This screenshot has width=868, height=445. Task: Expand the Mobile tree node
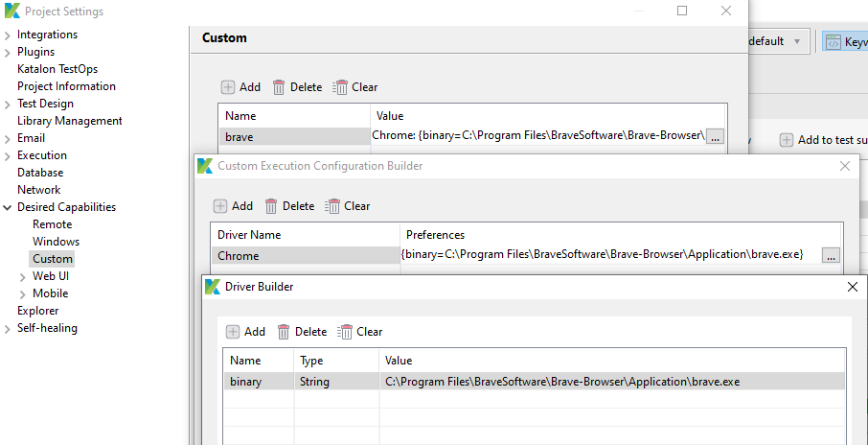click(x=23, y=294)
